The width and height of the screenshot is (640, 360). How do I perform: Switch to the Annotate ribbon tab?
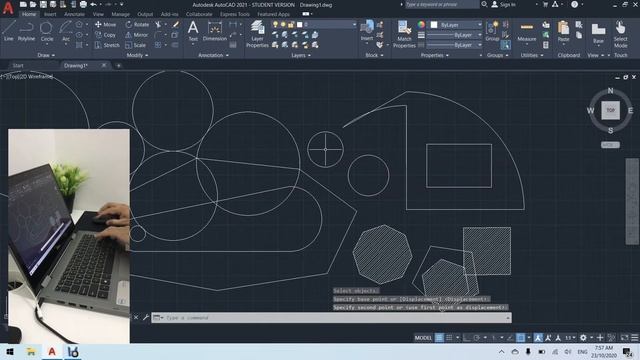click(74, 14)
